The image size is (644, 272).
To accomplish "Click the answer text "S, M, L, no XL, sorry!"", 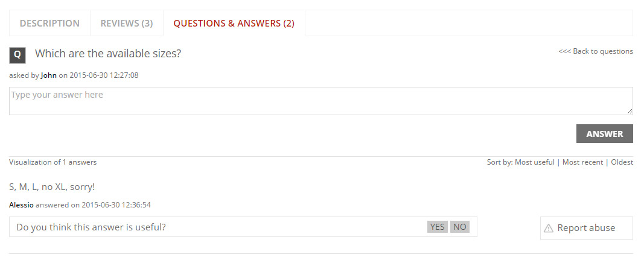I will [52, 186].
